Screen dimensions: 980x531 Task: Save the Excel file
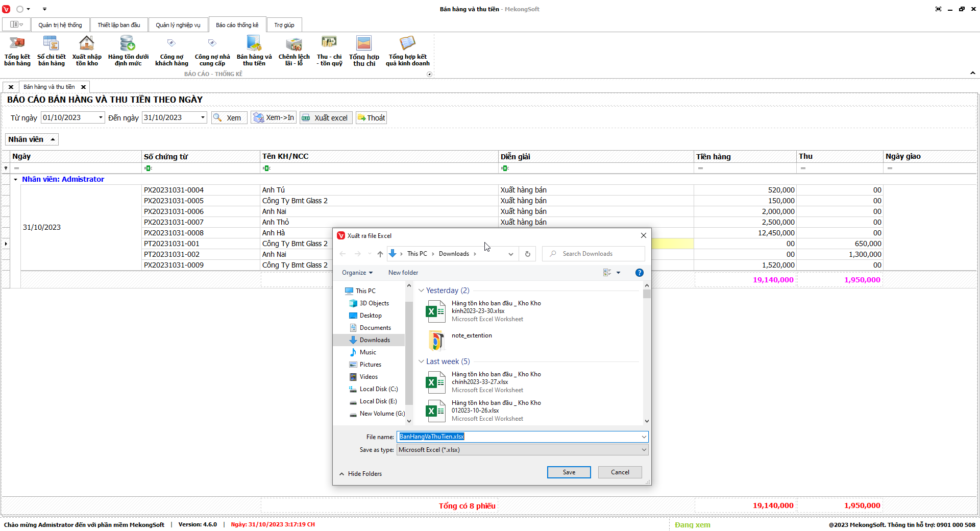[569, 472]
